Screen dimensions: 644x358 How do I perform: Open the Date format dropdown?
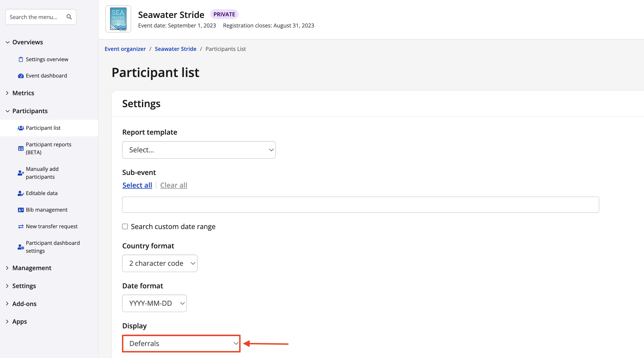(x=154, y=303)
